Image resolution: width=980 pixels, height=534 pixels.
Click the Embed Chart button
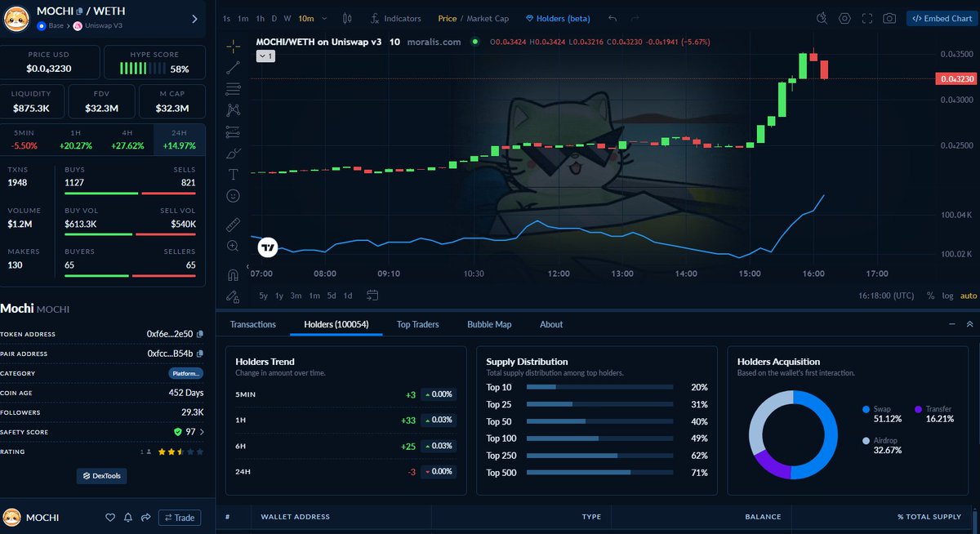pyautogui.click(x=940, y=18)
